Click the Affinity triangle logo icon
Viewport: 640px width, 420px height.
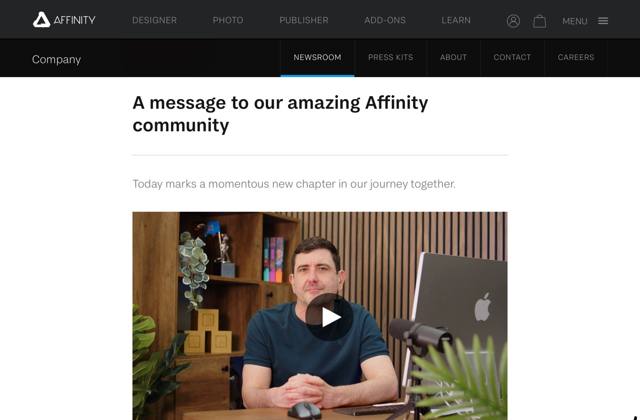click(x=41, y=20)
